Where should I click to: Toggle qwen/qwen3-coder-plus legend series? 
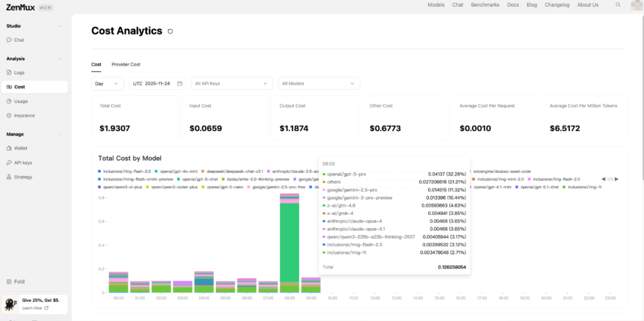172,187
